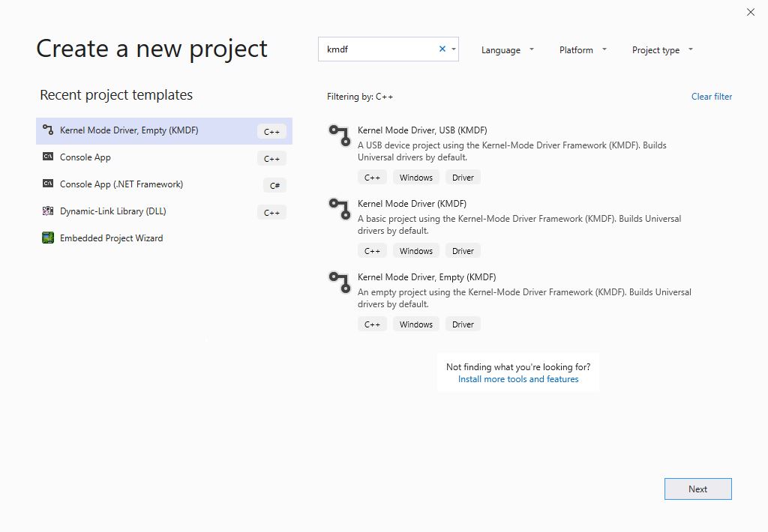768x532 pixels.
Task: Click the Clear filter link
Action: point(712,97)
